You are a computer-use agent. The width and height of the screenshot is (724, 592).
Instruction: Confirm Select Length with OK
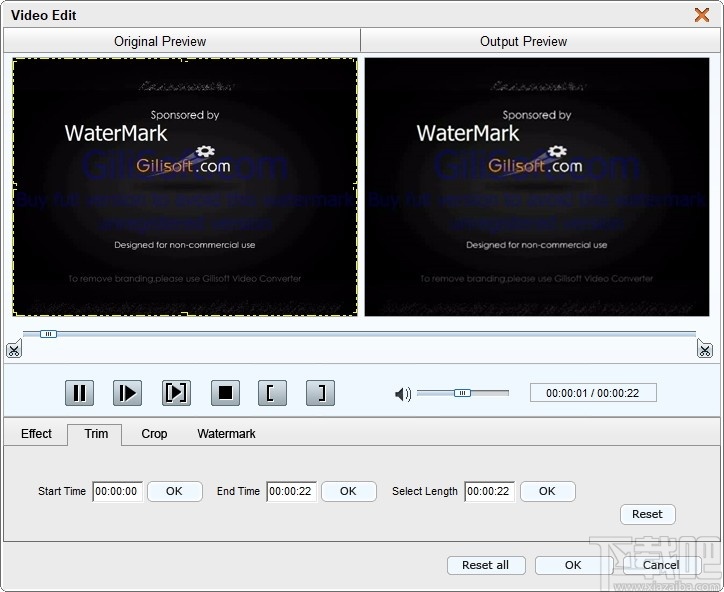[548, 491]
